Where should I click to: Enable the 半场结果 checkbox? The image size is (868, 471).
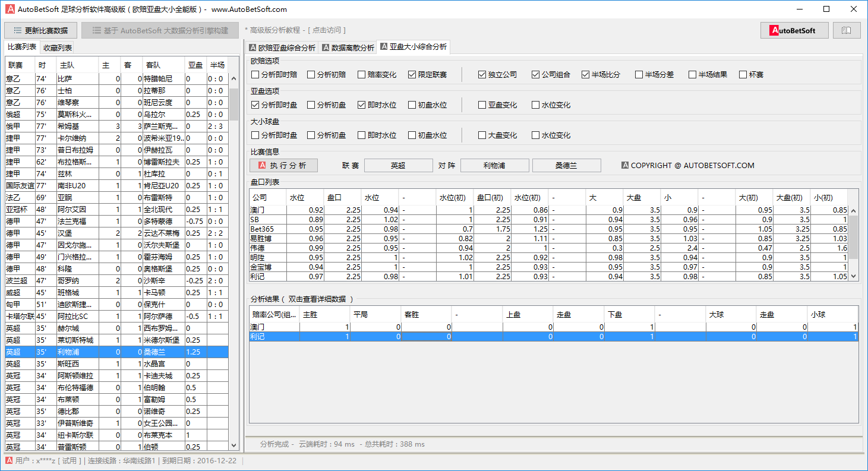pos(708,75)
